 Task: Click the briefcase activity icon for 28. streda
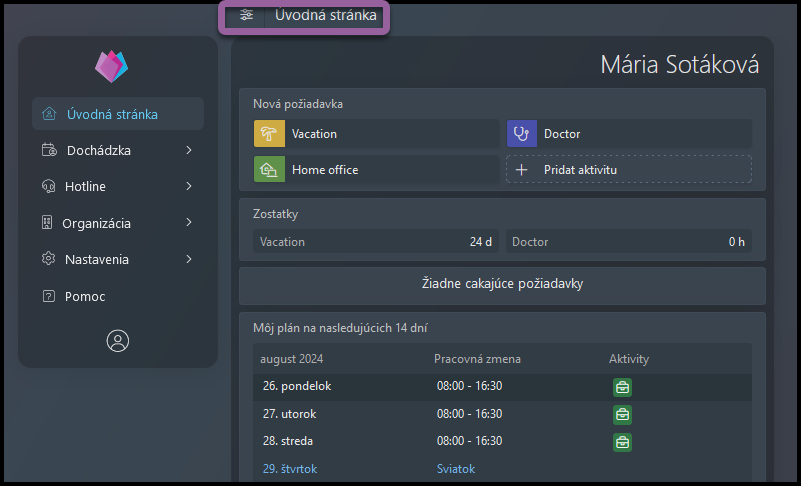(x=621, y=441)
